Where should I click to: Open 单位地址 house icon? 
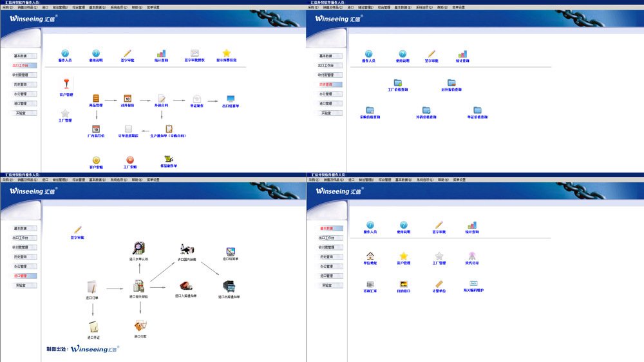pos(370,256)
